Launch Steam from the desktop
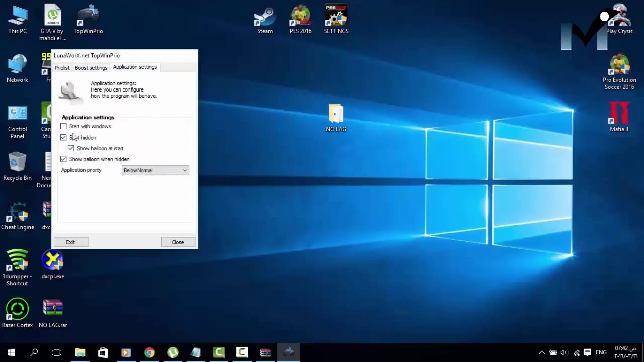This screenshot has height=362, width=644. click(x=265, y=20)
